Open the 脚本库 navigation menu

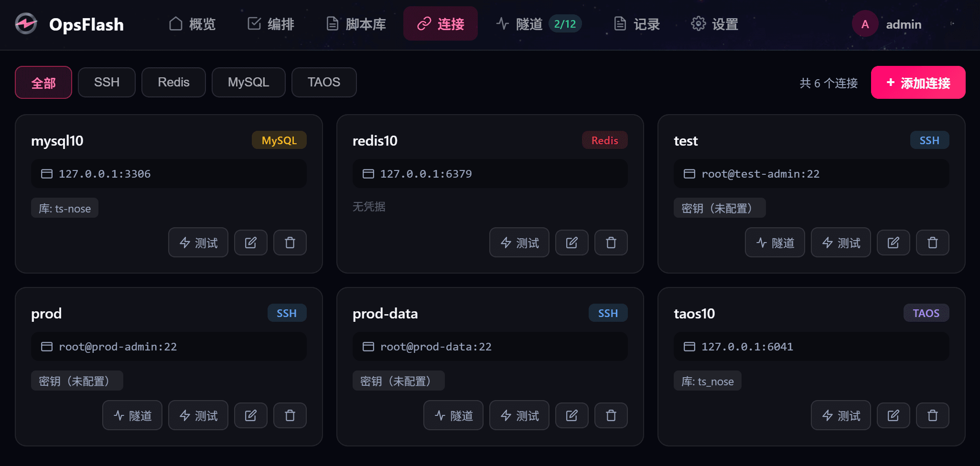click(x=356, y=24)
